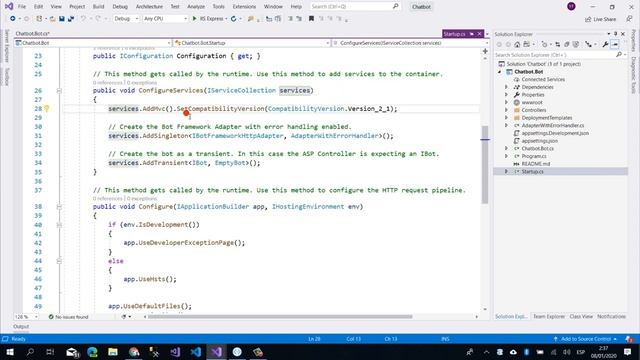The image size is (640, 360).
Task: Open the 128 % zoom level dropdown
Action: click(x=27, y=317)
